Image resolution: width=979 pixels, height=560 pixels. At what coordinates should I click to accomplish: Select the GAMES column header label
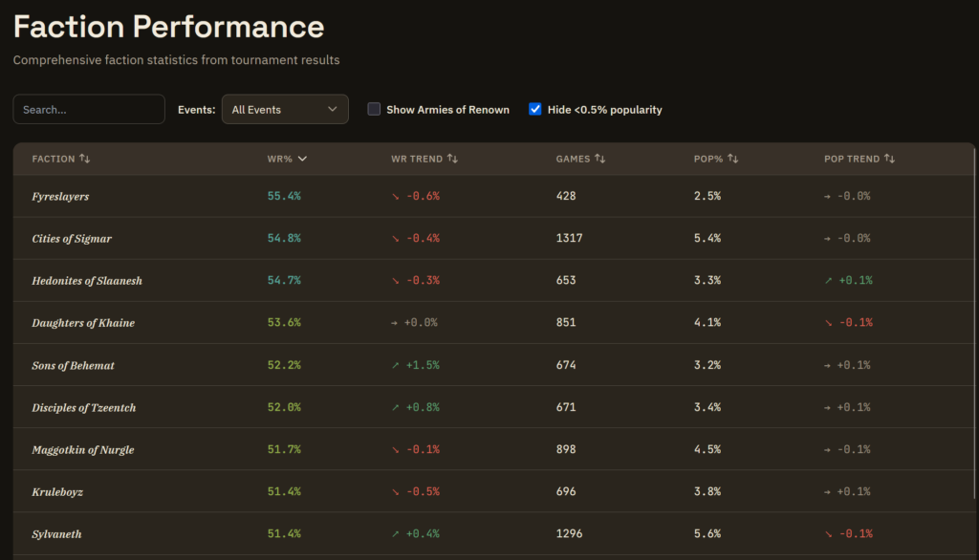coord(574,159)
